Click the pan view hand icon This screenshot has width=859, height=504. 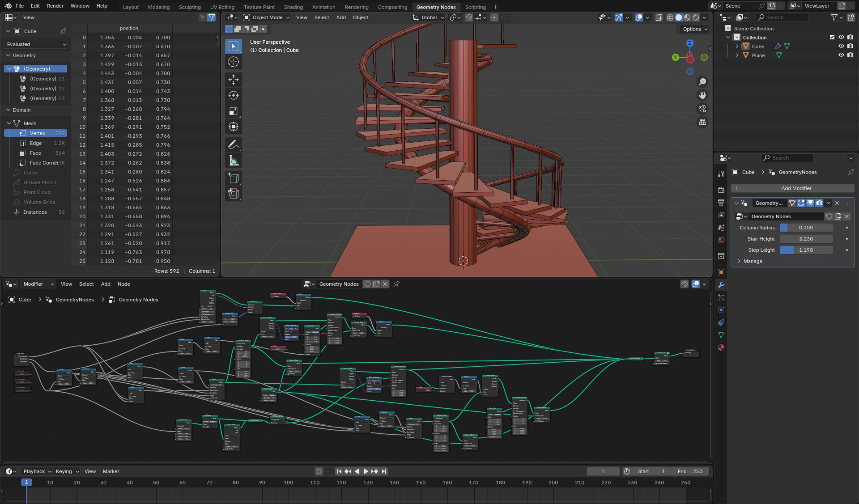pos(702,95)
